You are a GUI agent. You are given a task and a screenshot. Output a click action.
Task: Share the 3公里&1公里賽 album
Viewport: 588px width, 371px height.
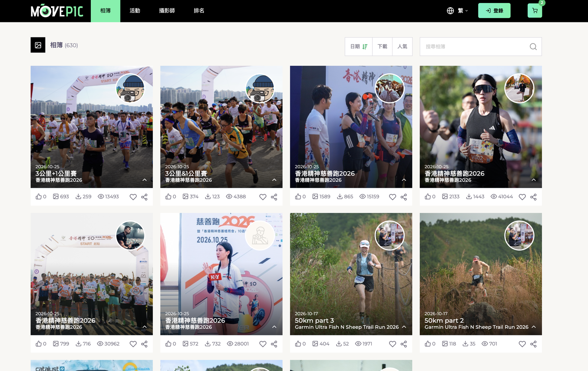click(274, 197)
